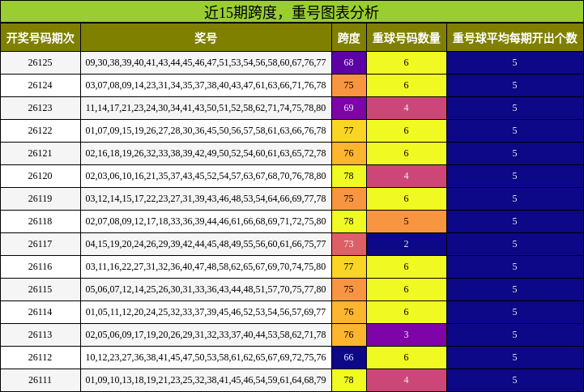The width and height of the screenshot is (584, 392).
Task: Click issue number 26118
Action: 40,221
